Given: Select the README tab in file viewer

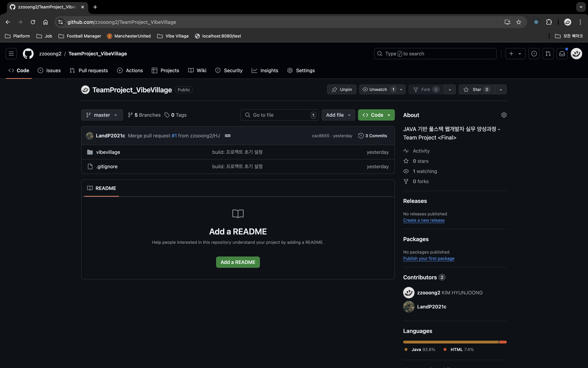Looking at the screenshot, I should click(101, 188).
